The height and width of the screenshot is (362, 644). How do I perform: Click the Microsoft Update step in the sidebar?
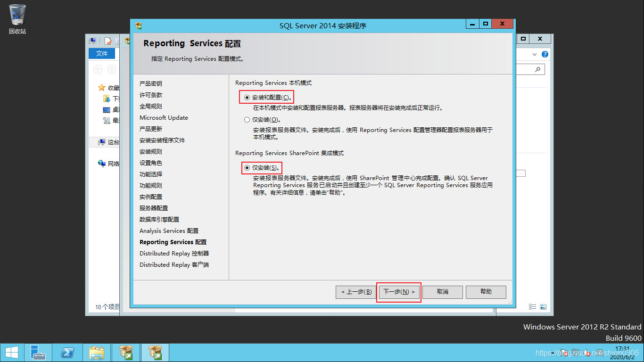point(164,117)
